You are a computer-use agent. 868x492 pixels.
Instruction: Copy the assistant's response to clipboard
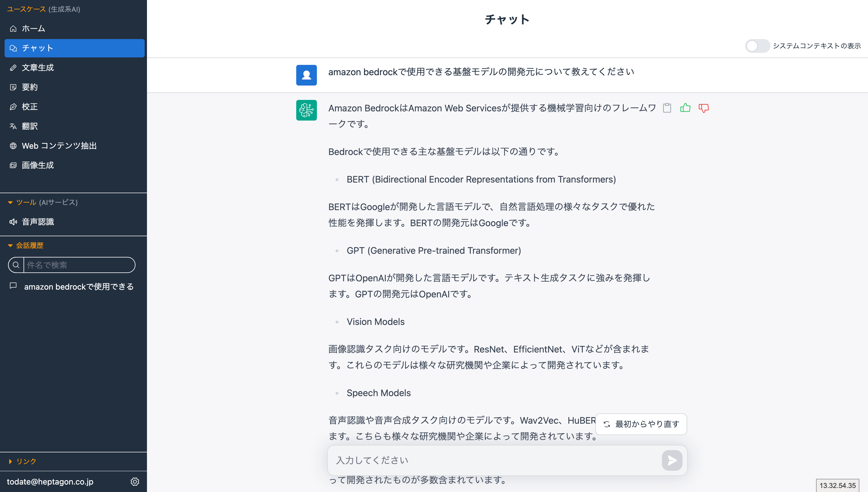click(x=667, y=108)
